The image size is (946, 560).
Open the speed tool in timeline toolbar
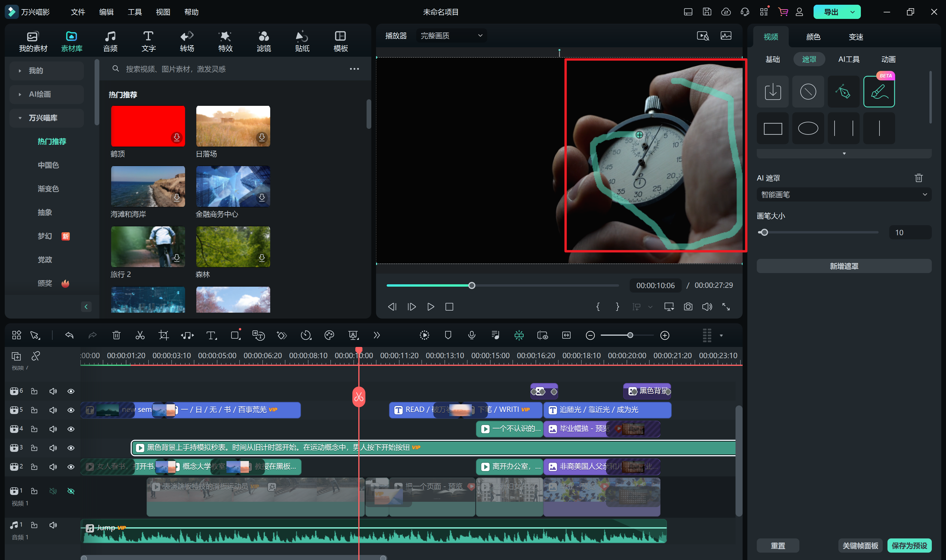click(x=306, y=335)
